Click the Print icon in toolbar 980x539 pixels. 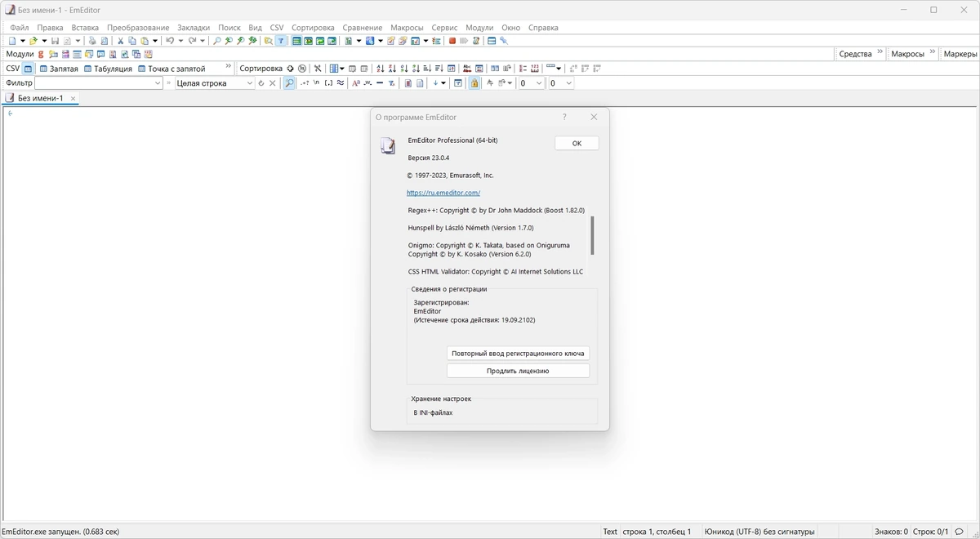click(x=92, y=41)
